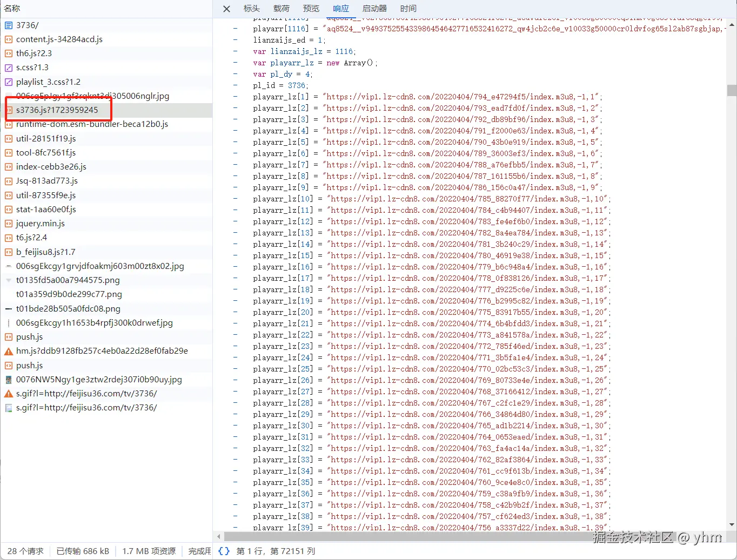Click the warning icon on the first s.gif request
Viewport: 737px width, 560px height.
9,394
